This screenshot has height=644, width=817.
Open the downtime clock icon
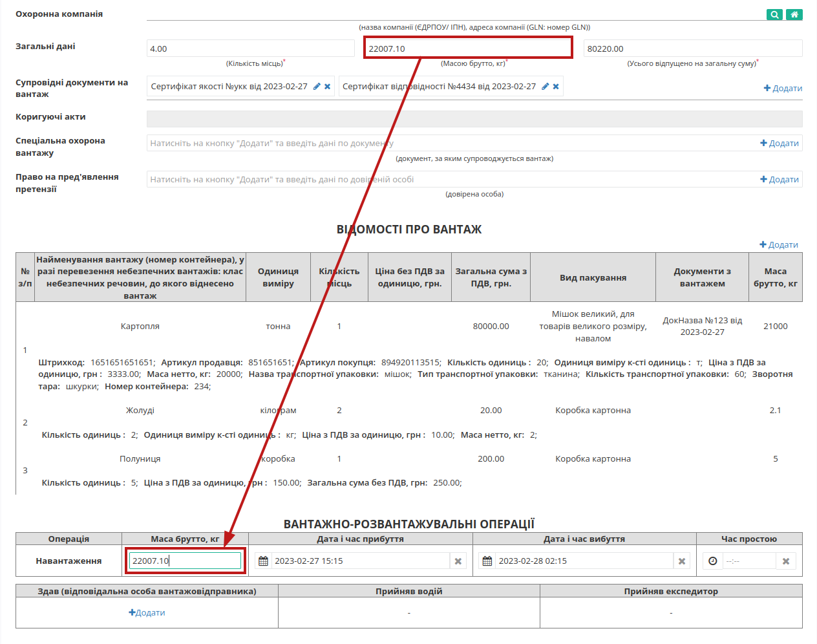tap(712, 561)
